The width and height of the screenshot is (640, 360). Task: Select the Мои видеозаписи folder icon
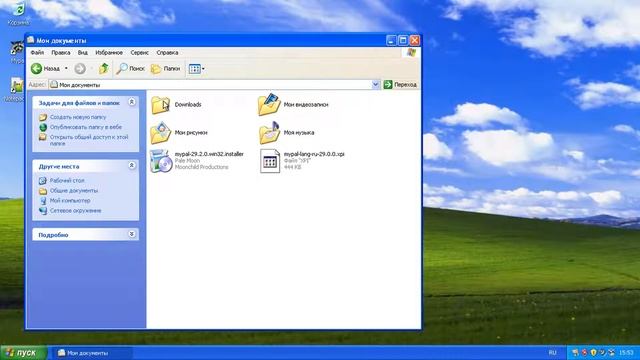coord(269,104)
